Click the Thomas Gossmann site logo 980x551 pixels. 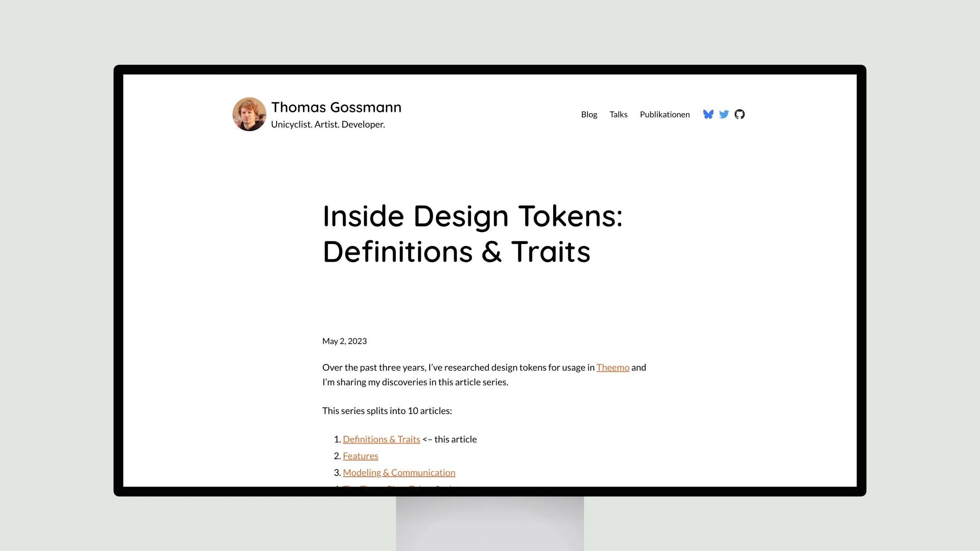pyautogui.click(x=249, y=115)
